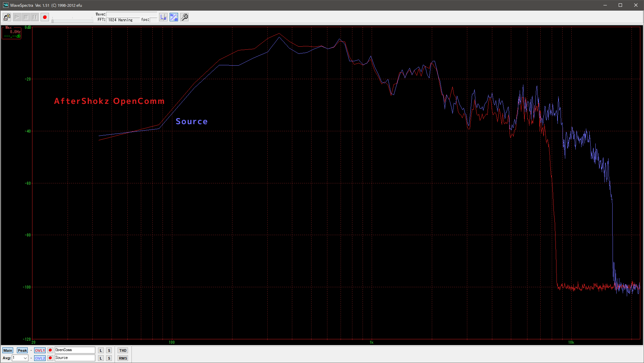The image size is (644, 363).
Task: Click the RMS button
Action: tap(123, 358)
